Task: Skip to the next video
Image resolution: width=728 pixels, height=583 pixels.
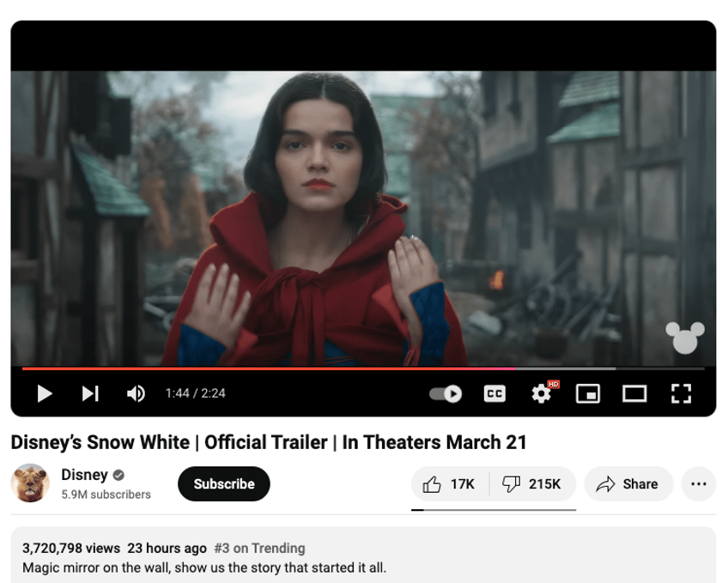Action: [x=90, y=393]
